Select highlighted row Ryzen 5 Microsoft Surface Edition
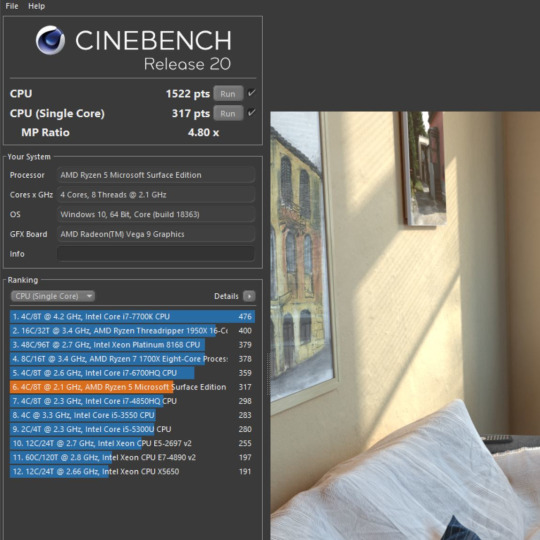The width and height of the screenshot is (540, 540). [x=133, y=387]
